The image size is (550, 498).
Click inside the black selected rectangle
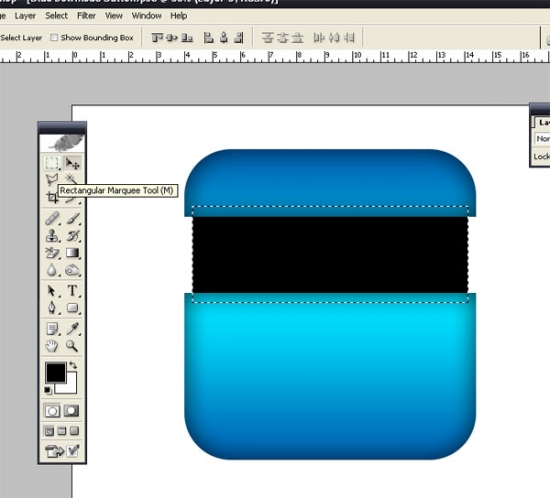(330, 255)
